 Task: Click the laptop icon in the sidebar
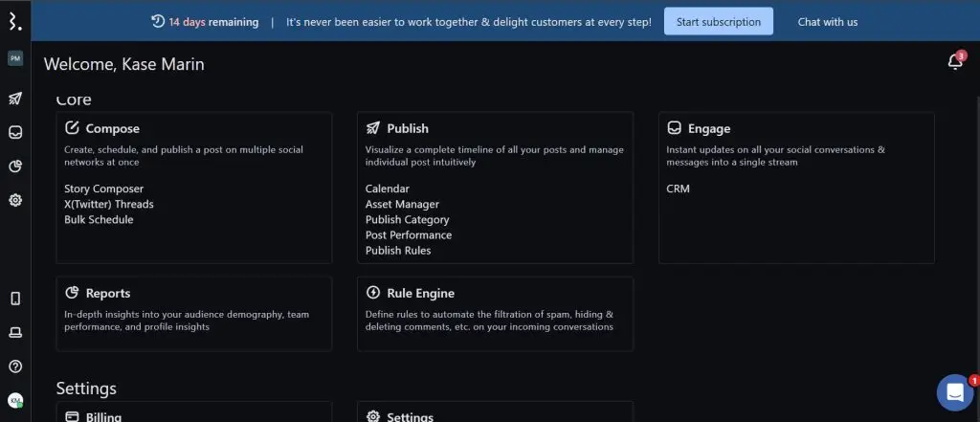(x=15, y=333)
